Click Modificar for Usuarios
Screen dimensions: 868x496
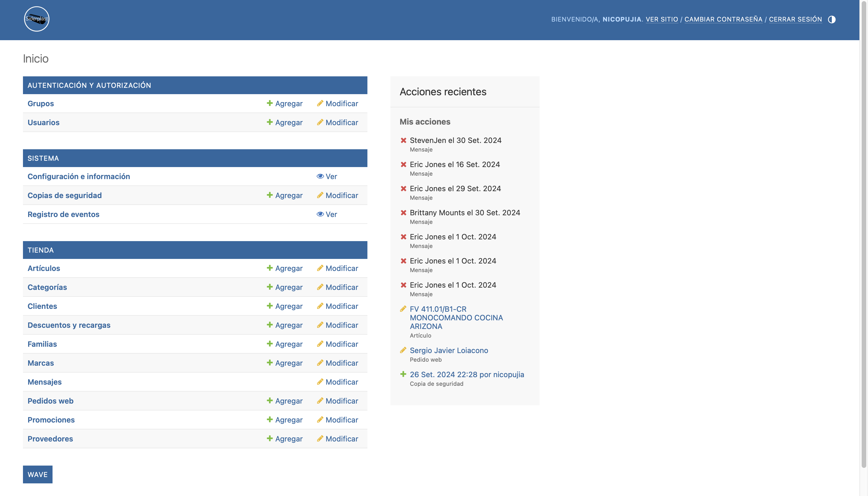[x=337, y=123]
